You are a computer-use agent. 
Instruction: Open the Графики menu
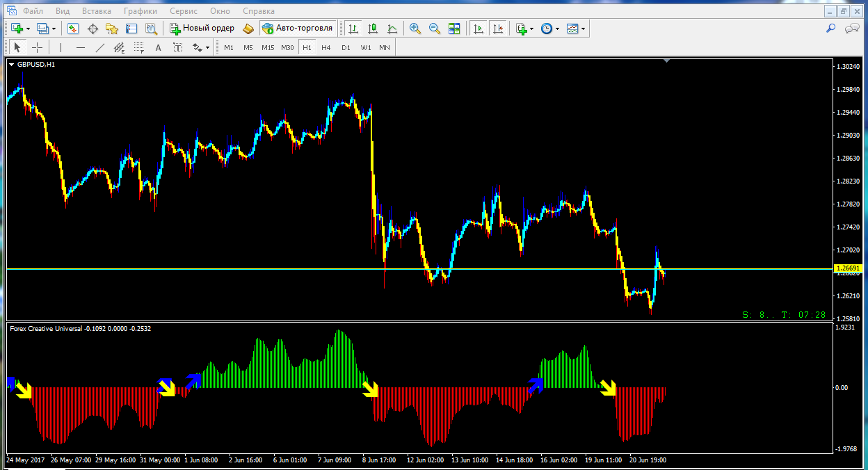coord(140,11)
